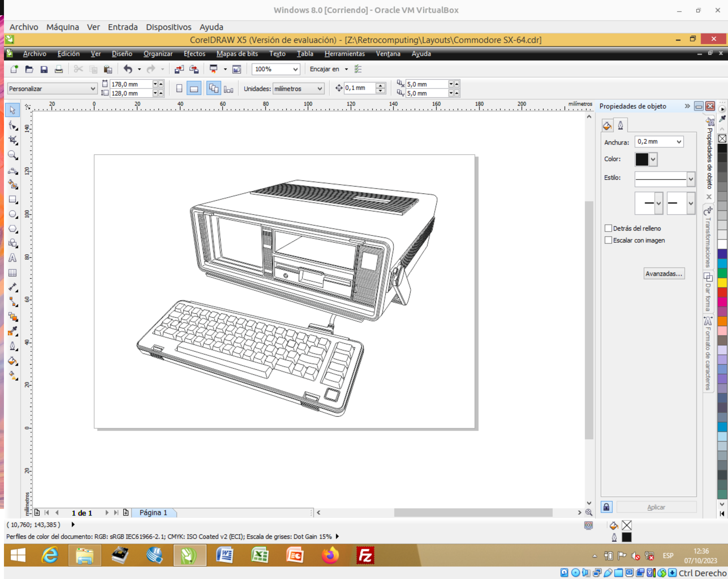Open the Transformaciones docker tab
The width and height of the screenshot is (728, 579).
[708, 237]
